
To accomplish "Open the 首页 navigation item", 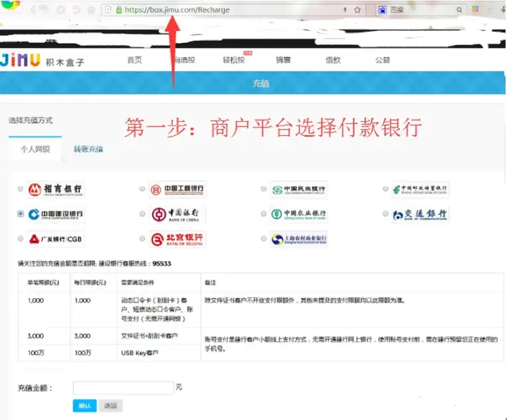I will click(134, 60).
